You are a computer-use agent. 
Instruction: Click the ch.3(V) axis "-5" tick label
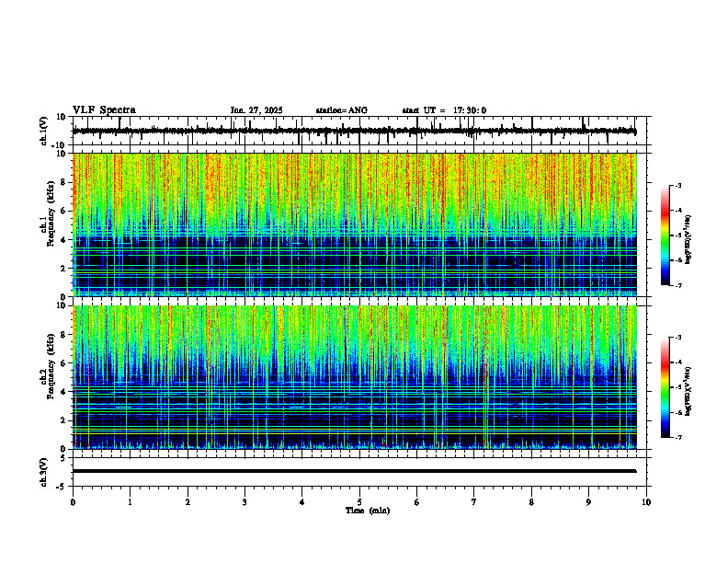click(x=62, y=487)
